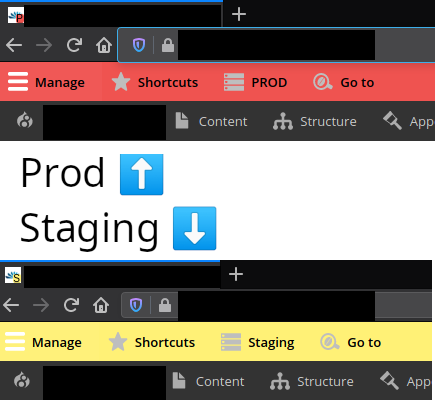Go to home page in Prod browser
This screenshot has height=400, width=435.
[104, 45]
